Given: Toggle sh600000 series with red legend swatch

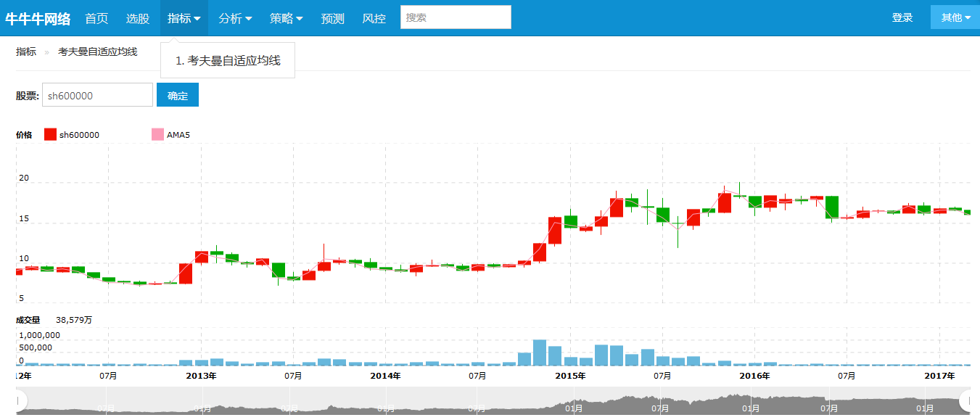Looking at the screenshot, I should [49, 134].
